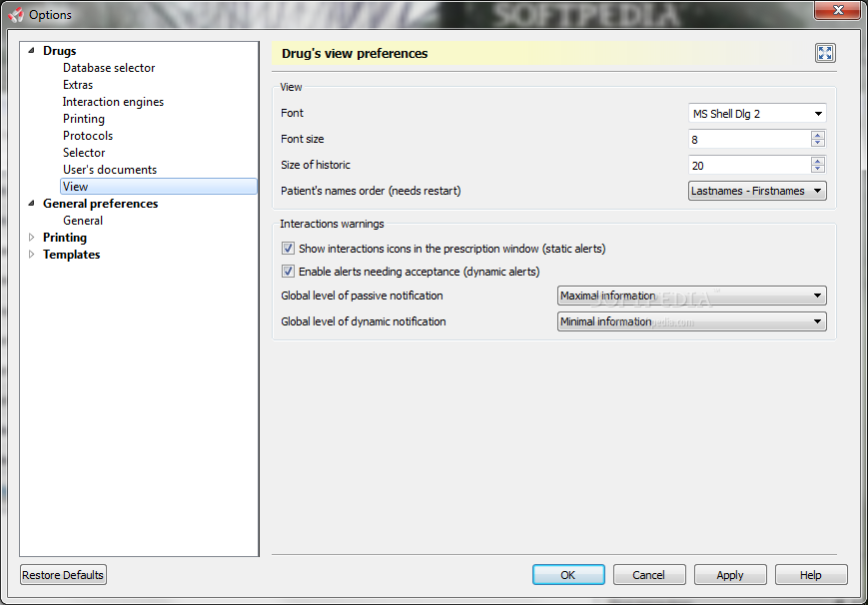Select the General preferences category heading

point(100,203)
